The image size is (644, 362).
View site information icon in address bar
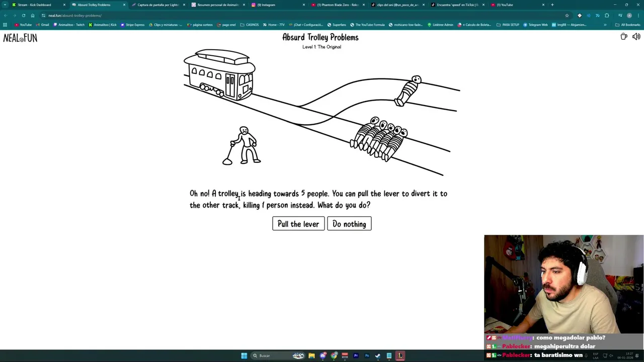(x=44, y=16)
